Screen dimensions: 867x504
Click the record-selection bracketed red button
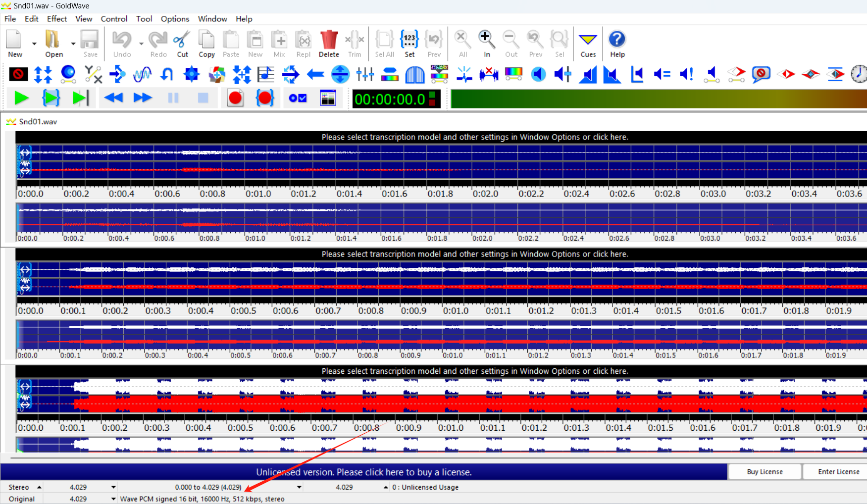point(265,98)
